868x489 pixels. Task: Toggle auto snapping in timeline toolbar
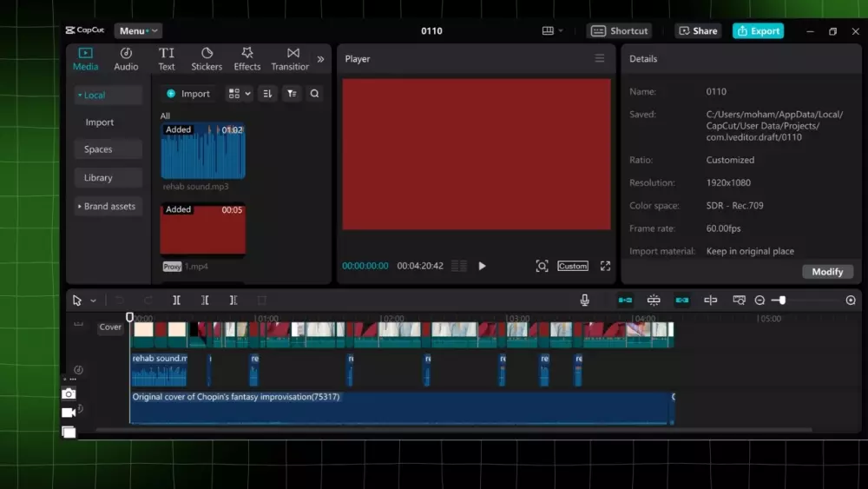click(654, 300)
